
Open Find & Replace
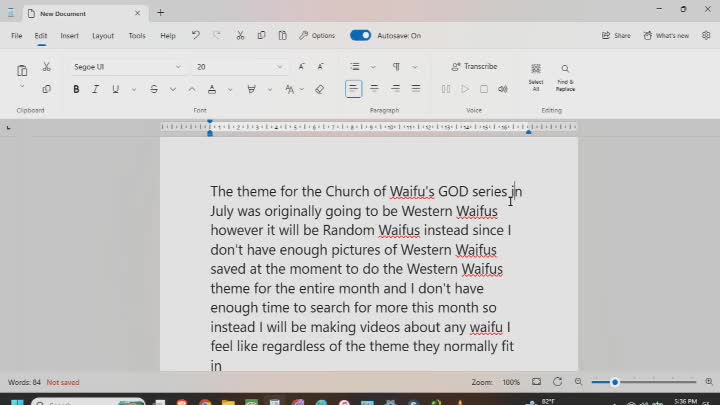pos(565,77)
